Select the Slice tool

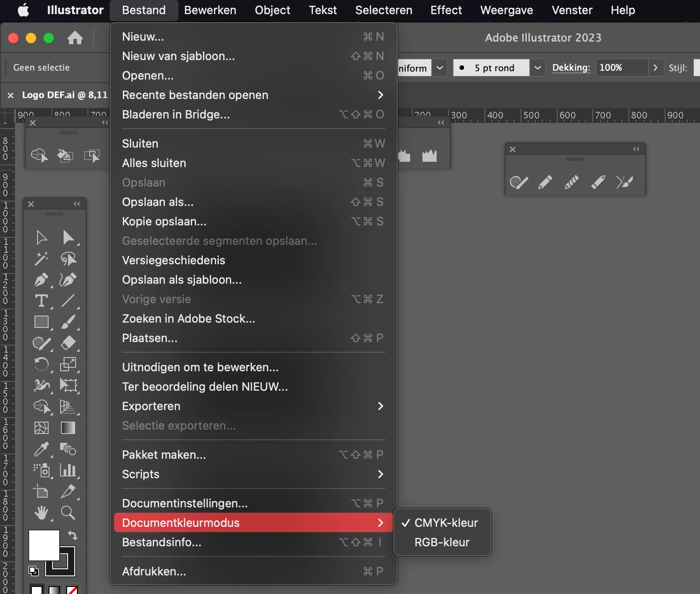68,491
